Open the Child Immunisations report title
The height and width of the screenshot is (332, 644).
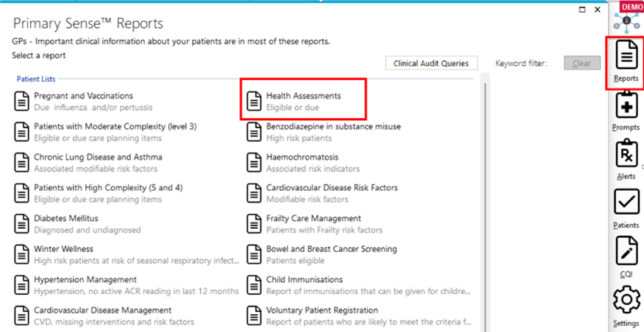pyautogui.click(x=305, y=279)
